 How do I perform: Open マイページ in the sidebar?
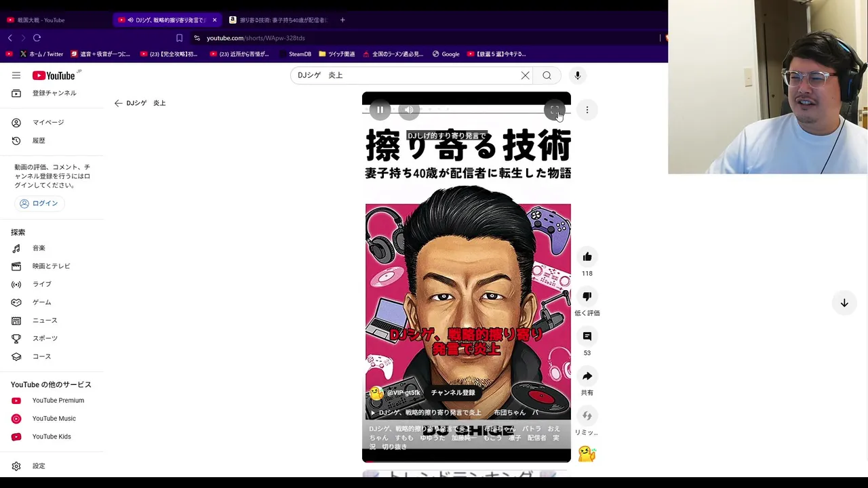pyautogui.click(x=52, y=122)
